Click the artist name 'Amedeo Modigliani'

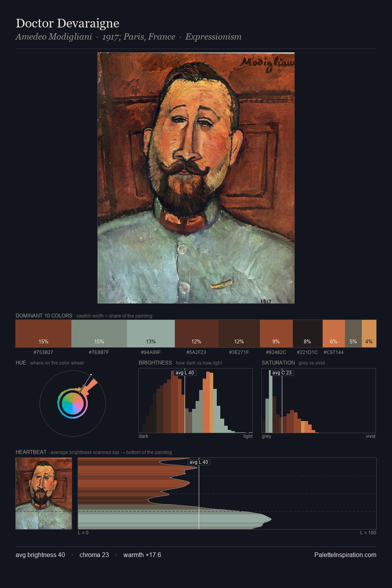click(54, 37)
